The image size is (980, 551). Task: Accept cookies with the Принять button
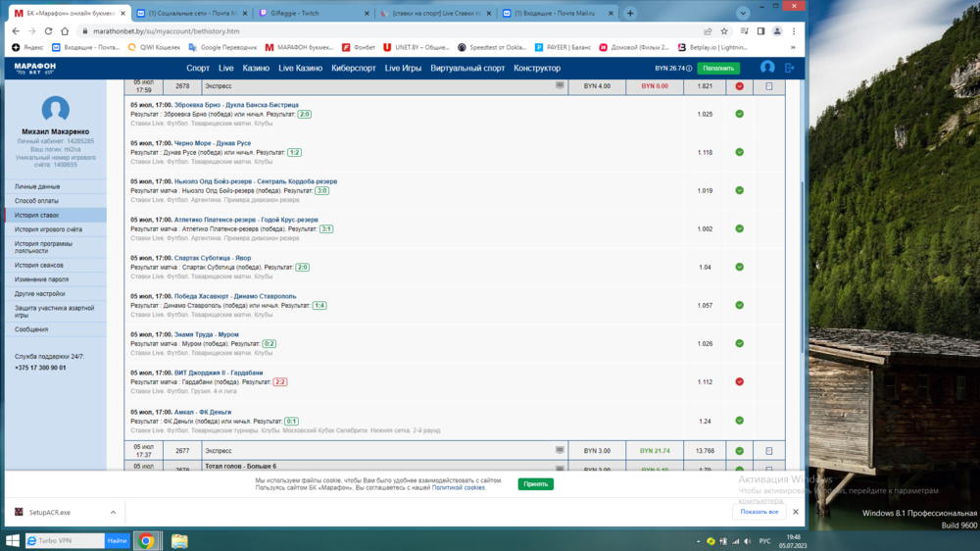pyautogui.click(x=535, y=484)
